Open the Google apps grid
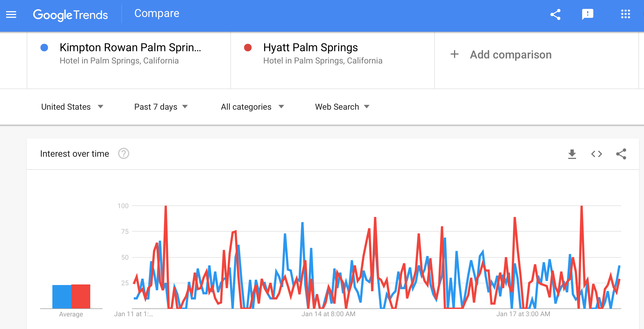644x329 pixels. point(625,14)
